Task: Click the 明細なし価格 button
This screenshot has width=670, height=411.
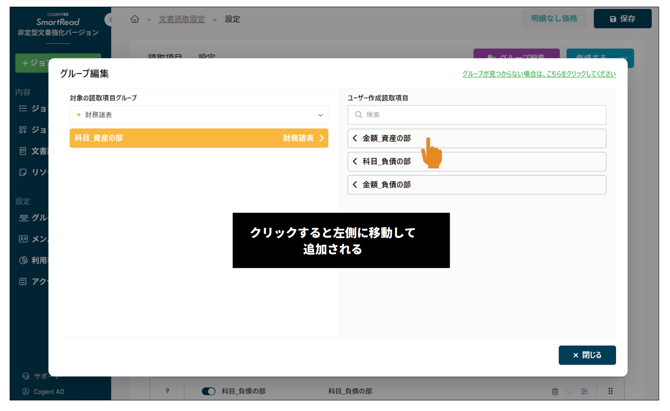Action: (554, 19)
